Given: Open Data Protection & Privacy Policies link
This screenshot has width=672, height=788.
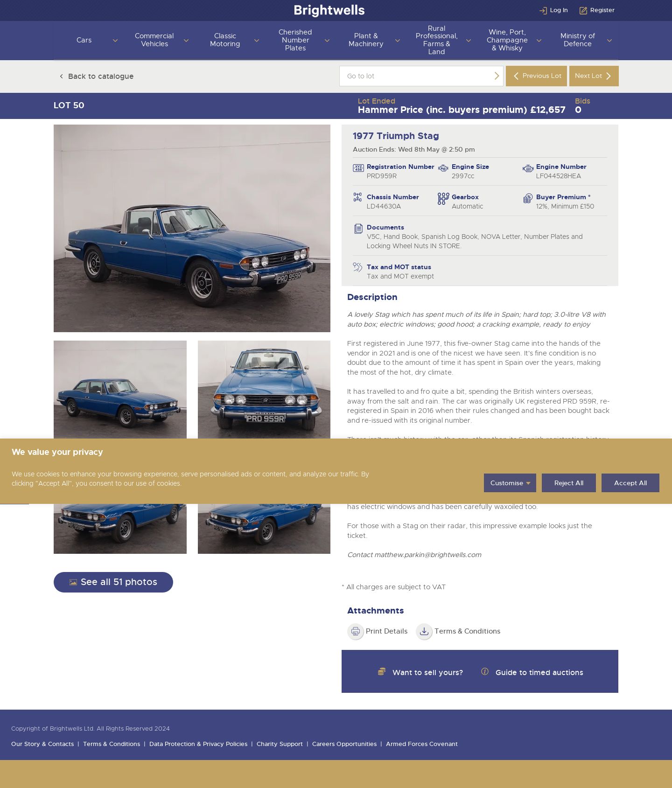Looking at the screenshot, I should [x=198, y=744].
